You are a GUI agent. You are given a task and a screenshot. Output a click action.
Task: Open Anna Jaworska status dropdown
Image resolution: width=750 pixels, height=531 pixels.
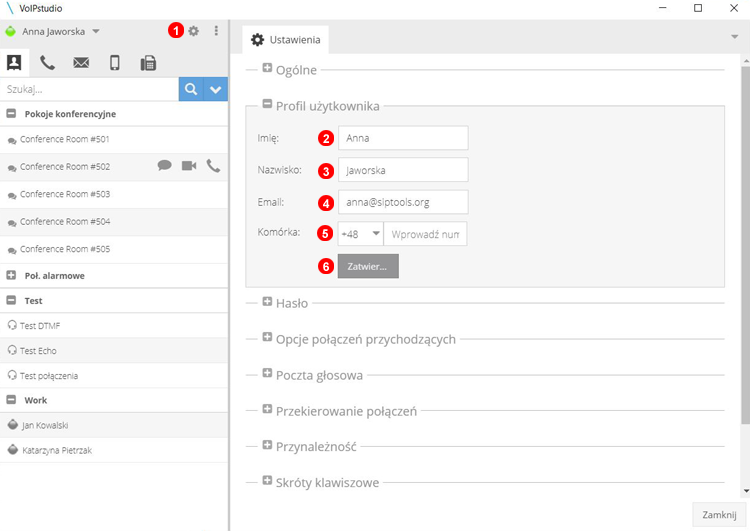point(96,31)
